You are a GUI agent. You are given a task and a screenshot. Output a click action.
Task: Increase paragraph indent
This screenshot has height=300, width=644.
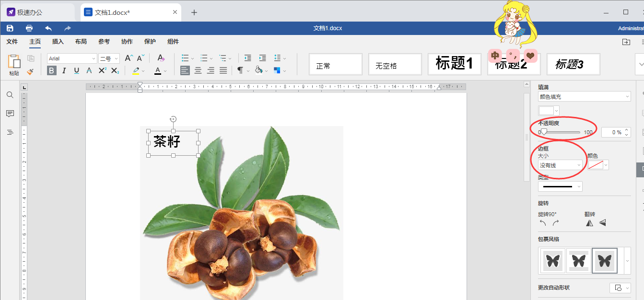point(262,58)
